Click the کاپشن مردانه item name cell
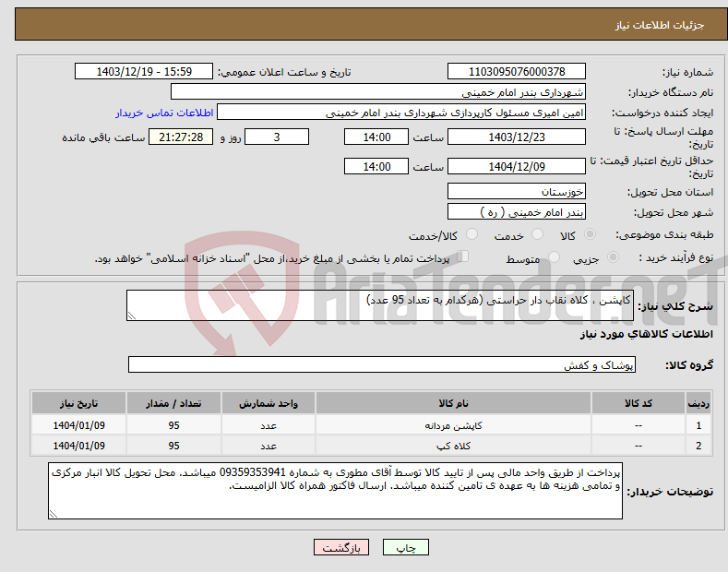The height and width of the screenshot is (572, 728). click(x=453, y=425)
